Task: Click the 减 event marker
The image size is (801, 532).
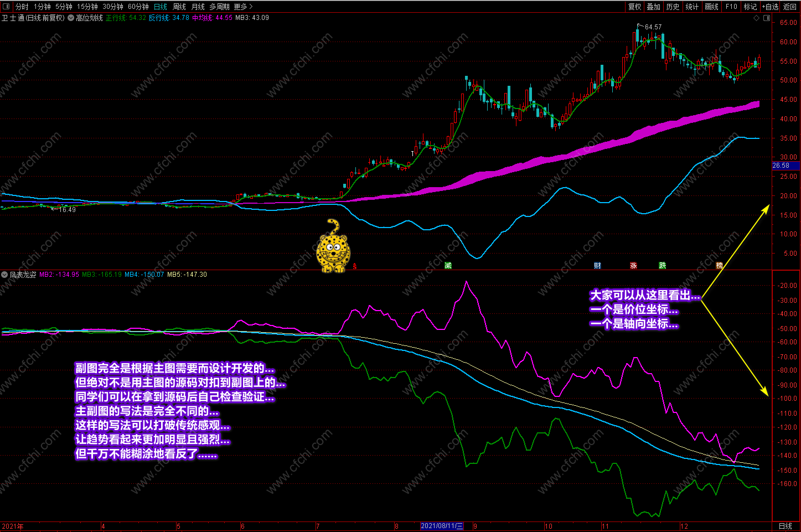Action: [448, 266]
